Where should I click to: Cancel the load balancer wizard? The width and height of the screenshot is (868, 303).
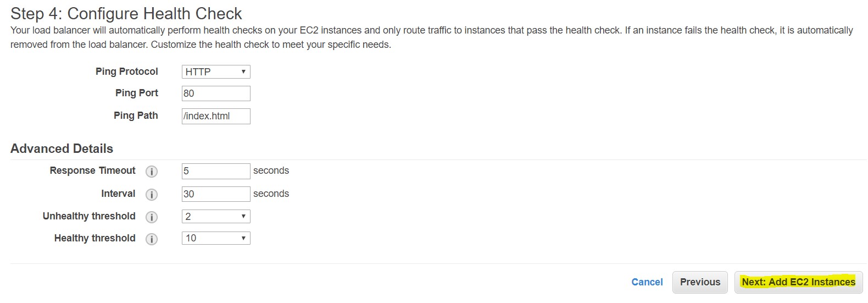coord(647,282)
